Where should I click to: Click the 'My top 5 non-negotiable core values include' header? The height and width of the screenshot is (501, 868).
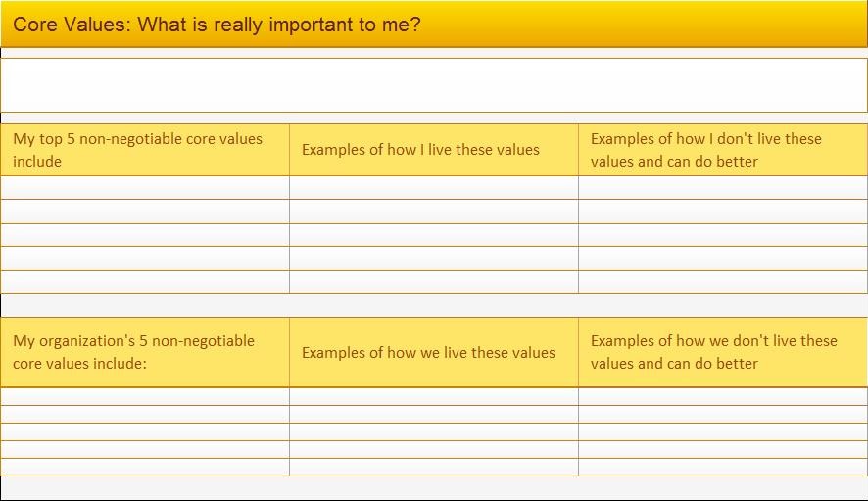pyautogui.click(x=145, y=150)
